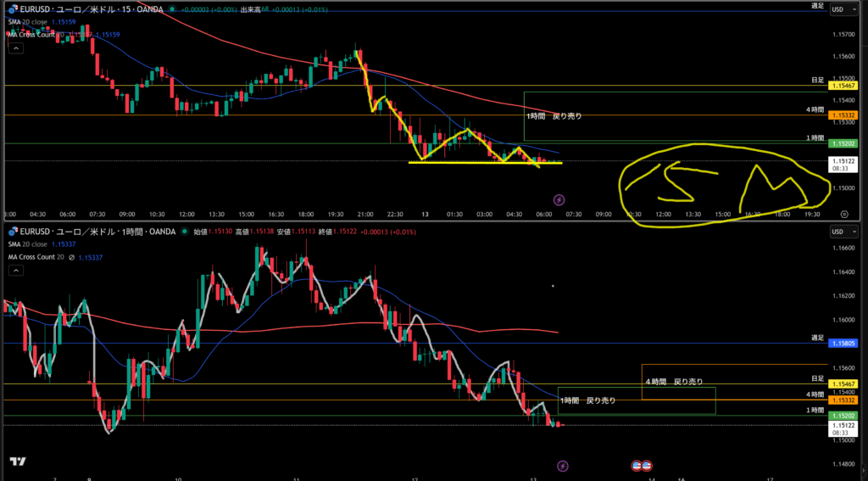Viewport: 868px width, 481px height.
Task: Click the EURUSD 1時間 OANDA symbol title
Action: (93, 232)
